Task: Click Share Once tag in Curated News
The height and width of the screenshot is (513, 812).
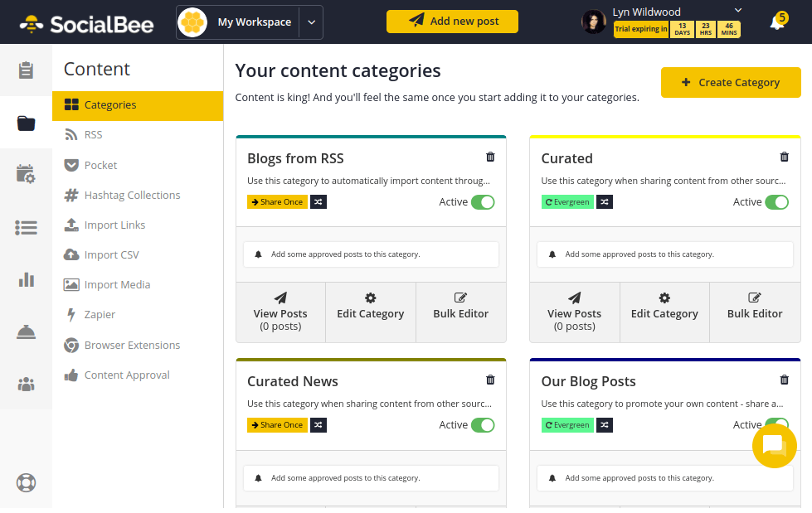Action: [278, 425]
